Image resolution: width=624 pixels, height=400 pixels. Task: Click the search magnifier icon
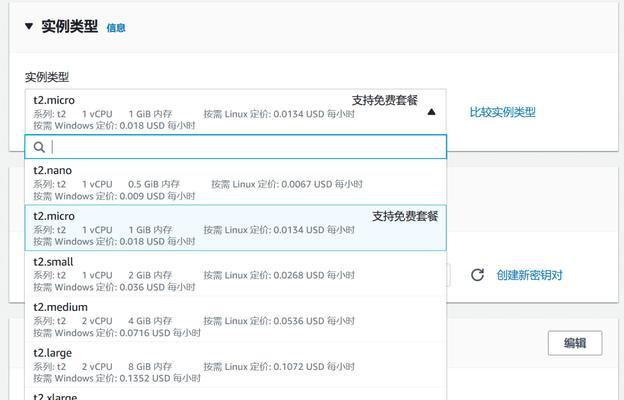tap(39, 147)
